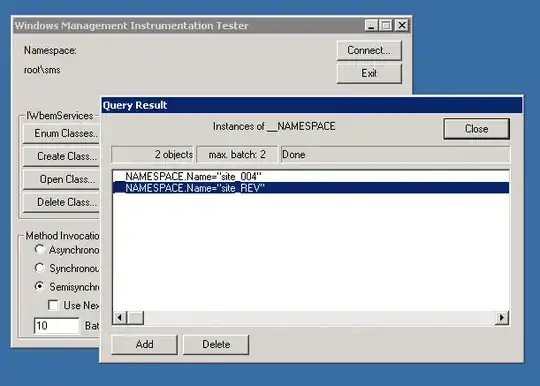Click the 'max. batch: 2' status box
The height and width of the screenshot is (386, 540).
point(237,155)
